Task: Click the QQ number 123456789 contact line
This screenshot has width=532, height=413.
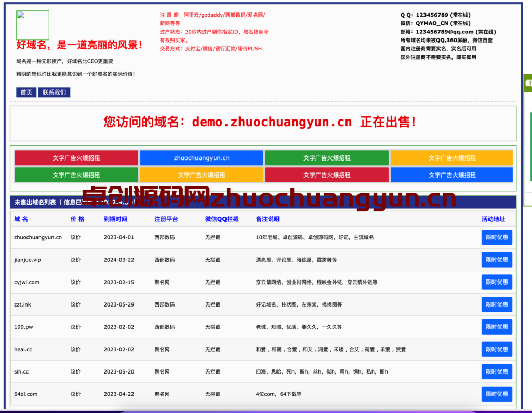Action: coord(435,15)
